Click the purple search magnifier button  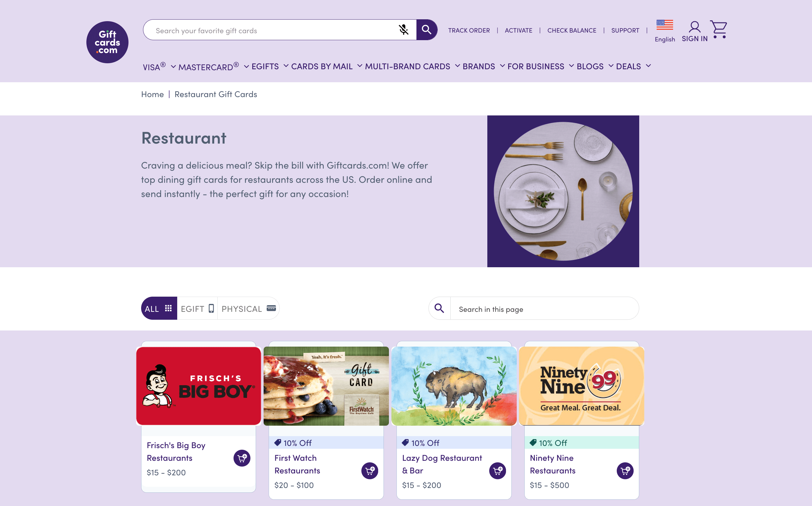click(427, 30)
